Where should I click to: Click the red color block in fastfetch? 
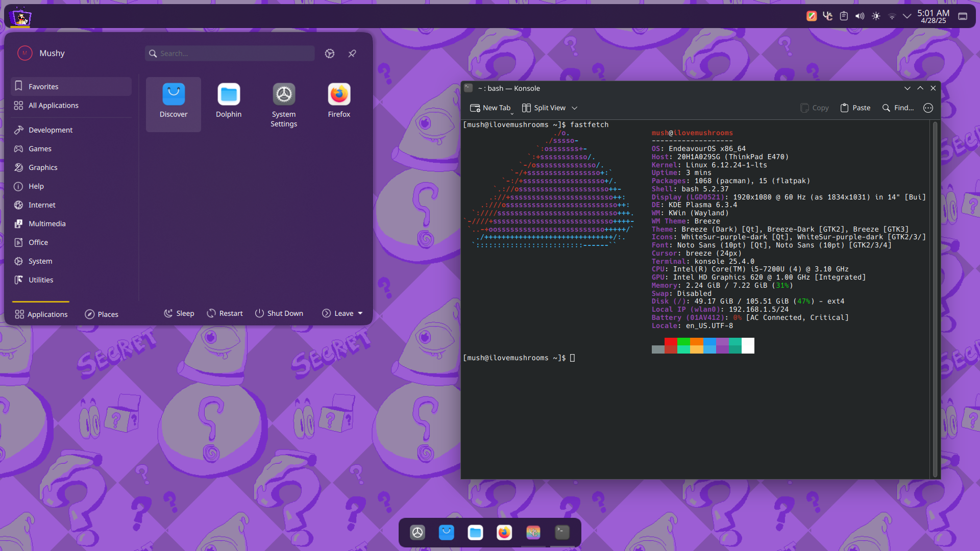tap(671, 342)
